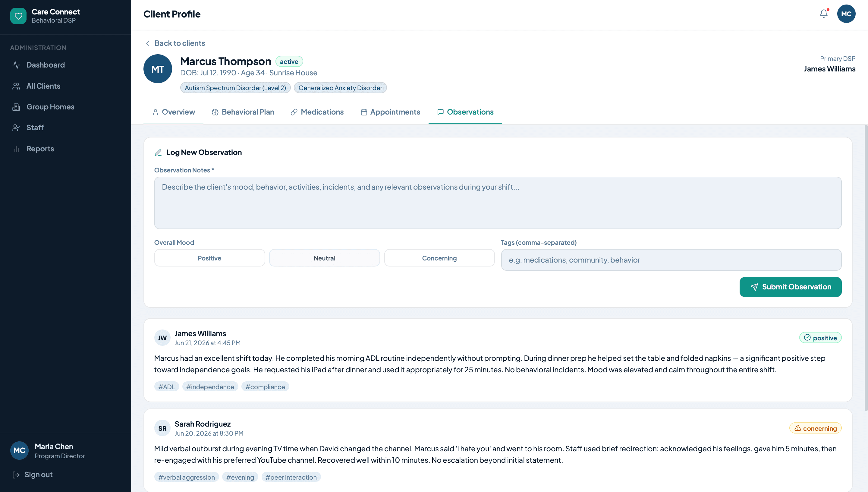This screenshot has height=492, width=868.
Task: Click the #peer interaction tag
Action: (x=291, y=477)
